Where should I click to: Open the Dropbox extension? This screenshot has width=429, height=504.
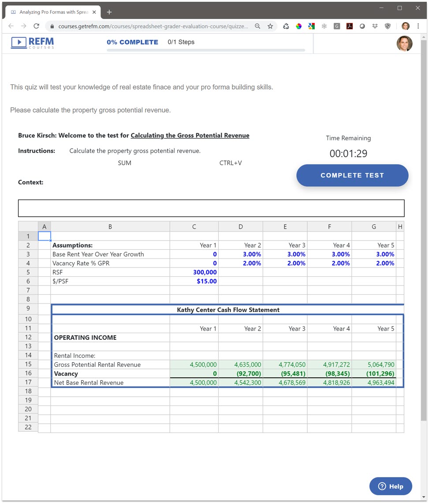point(375,26)
